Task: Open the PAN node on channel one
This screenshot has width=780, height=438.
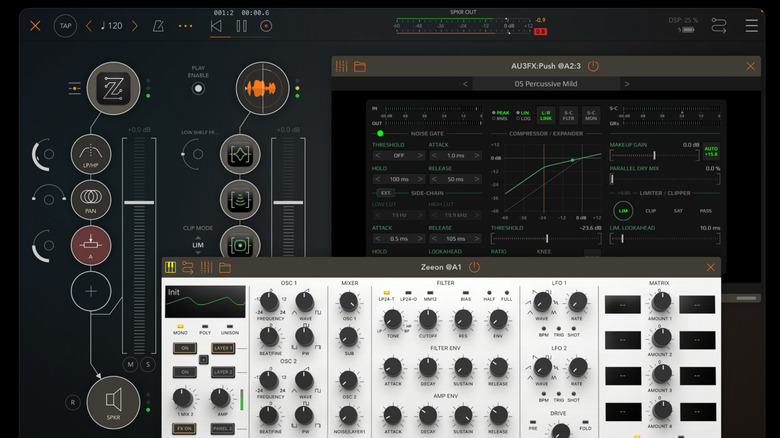Action: pos(91,200)
